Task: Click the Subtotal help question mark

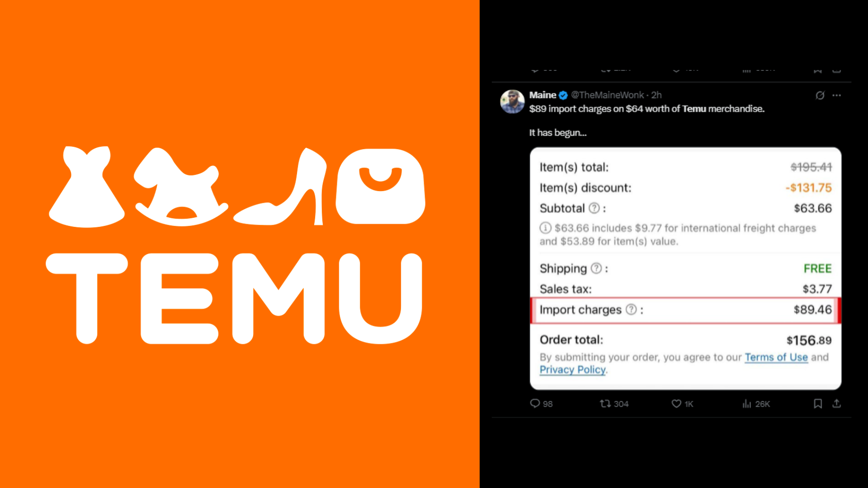Action: click(594, 208)
